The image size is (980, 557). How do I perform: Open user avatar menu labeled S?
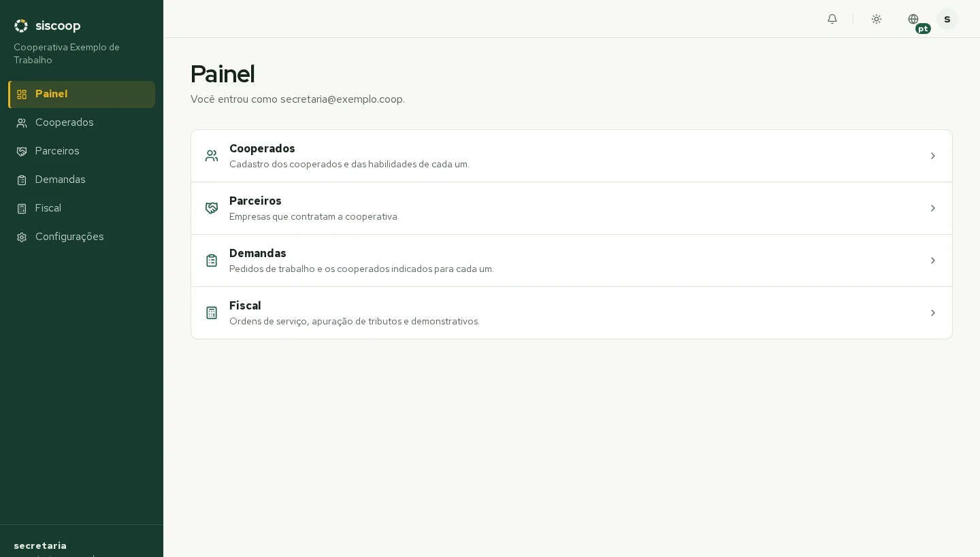click(x=947, y=19)
